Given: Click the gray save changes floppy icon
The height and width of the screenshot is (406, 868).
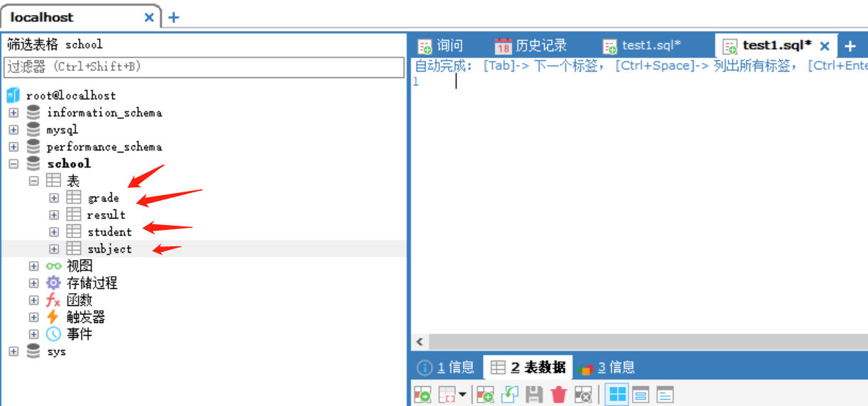Looking at the screenshot, I should pyautogui.click(x=535, y=395).
